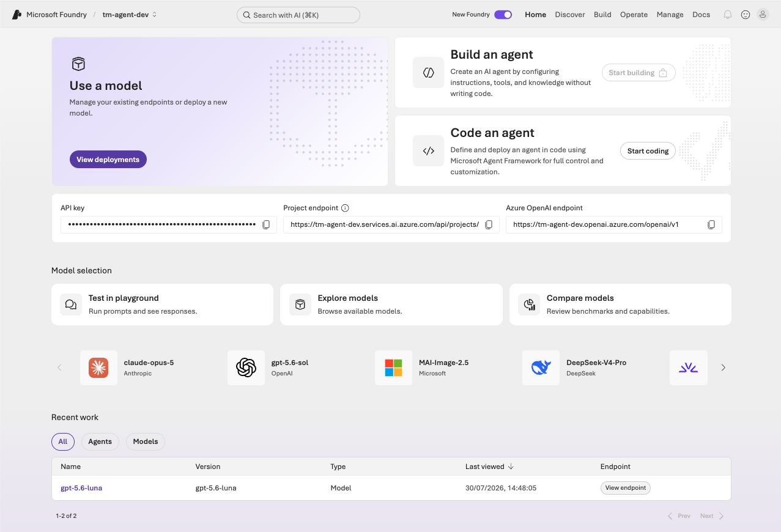Click the Start building button

(x=638, y=73)
